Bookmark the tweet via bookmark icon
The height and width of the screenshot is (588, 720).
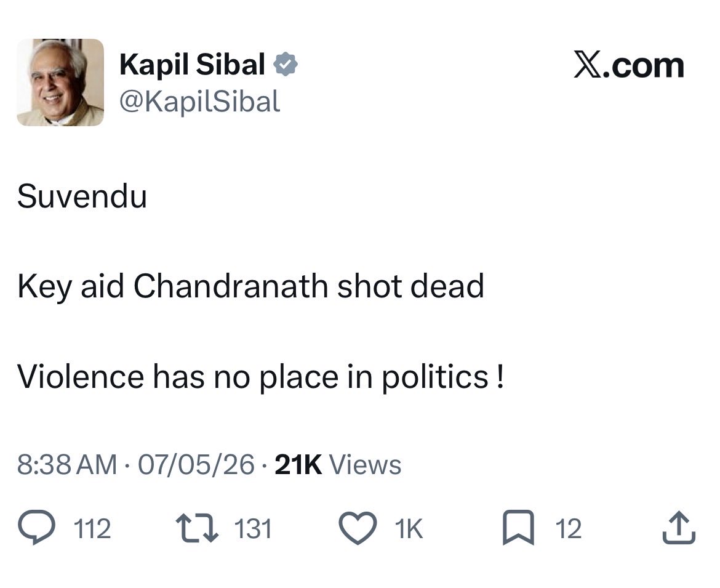click(518, 528)
